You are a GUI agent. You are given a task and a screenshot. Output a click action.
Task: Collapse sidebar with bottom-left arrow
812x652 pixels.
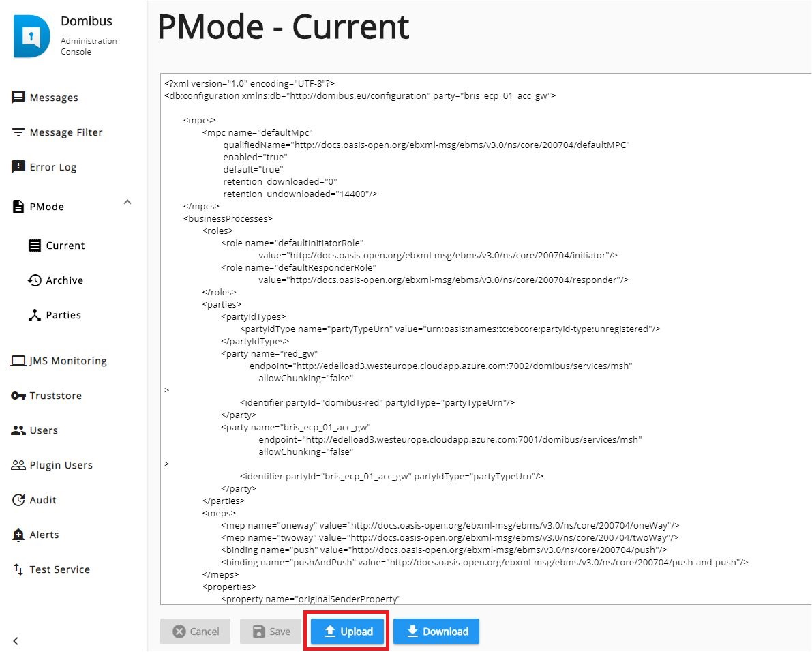point(16,641)
